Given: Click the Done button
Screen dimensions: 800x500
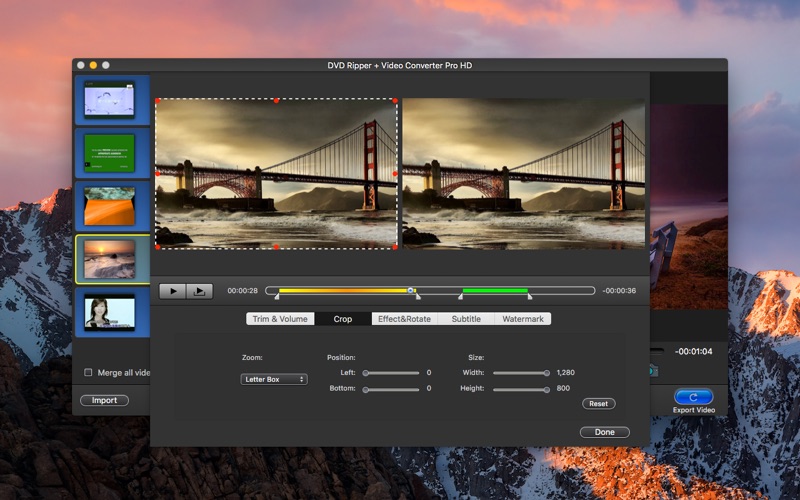Looking at the screenshot, I should [604, 432].
